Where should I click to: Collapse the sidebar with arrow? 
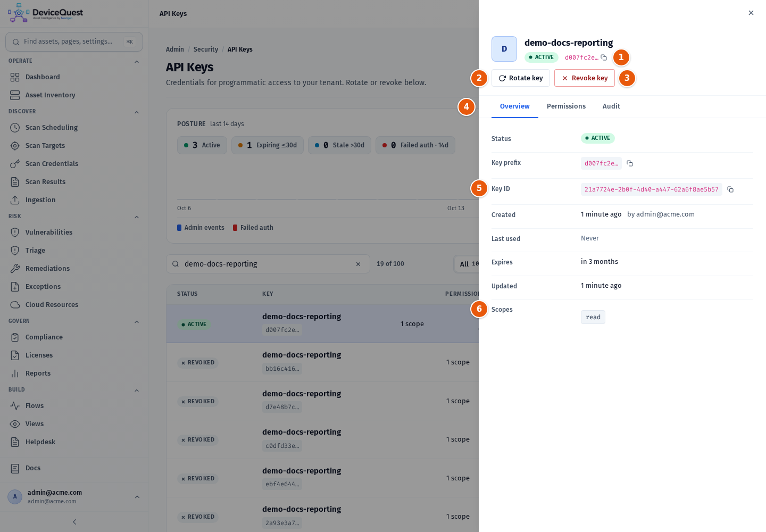click(x=74, y=522)
